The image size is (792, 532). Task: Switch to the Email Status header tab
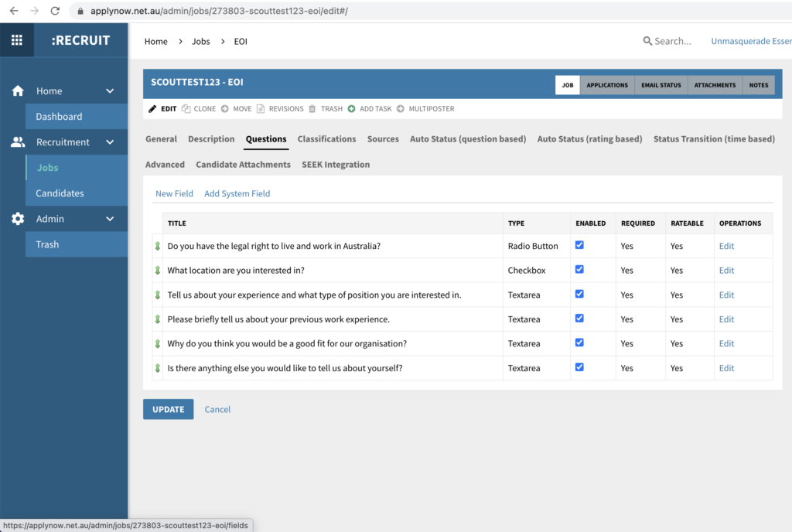click(x=661, y=85)
